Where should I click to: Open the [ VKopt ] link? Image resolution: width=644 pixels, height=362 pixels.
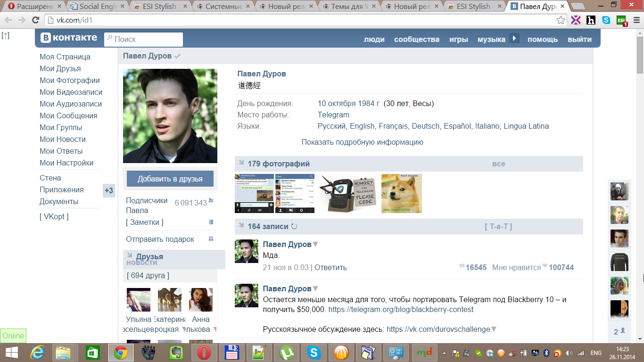tap(54, 216)
